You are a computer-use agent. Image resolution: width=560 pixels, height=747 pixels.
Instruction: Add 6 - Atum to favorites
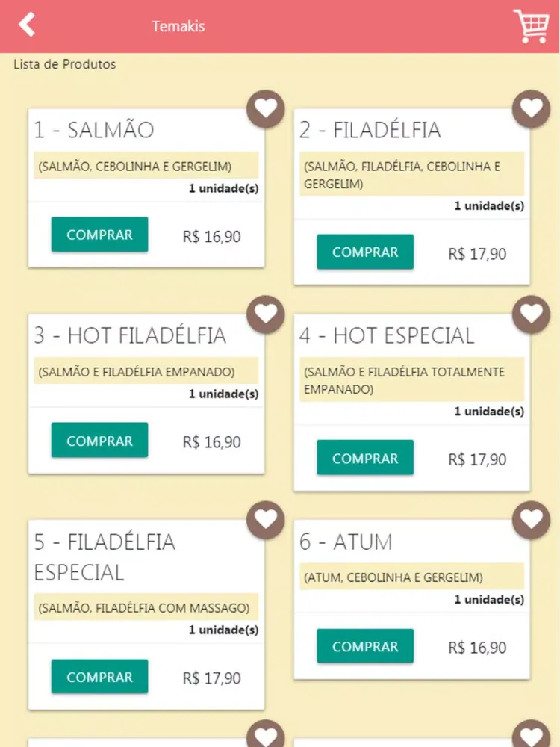(x=531, y=520)
